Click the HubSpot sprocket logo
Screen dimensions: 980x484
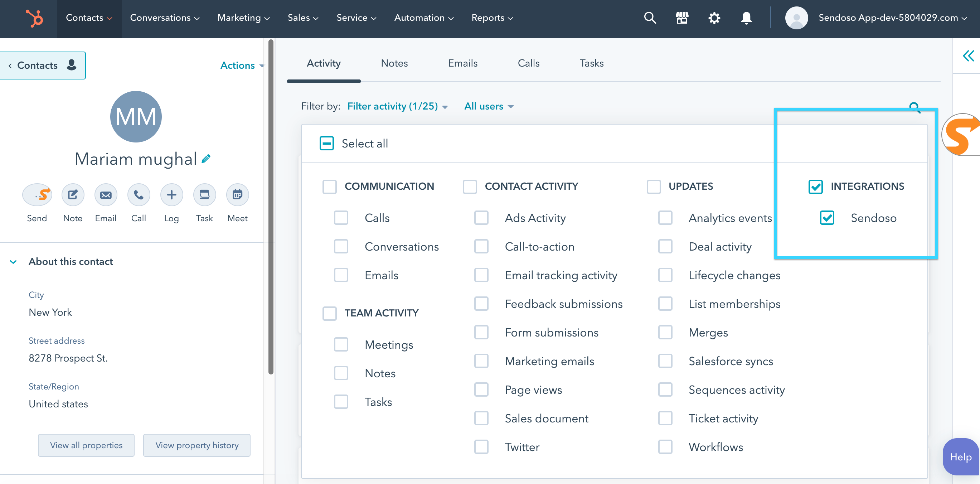(34, 18)
